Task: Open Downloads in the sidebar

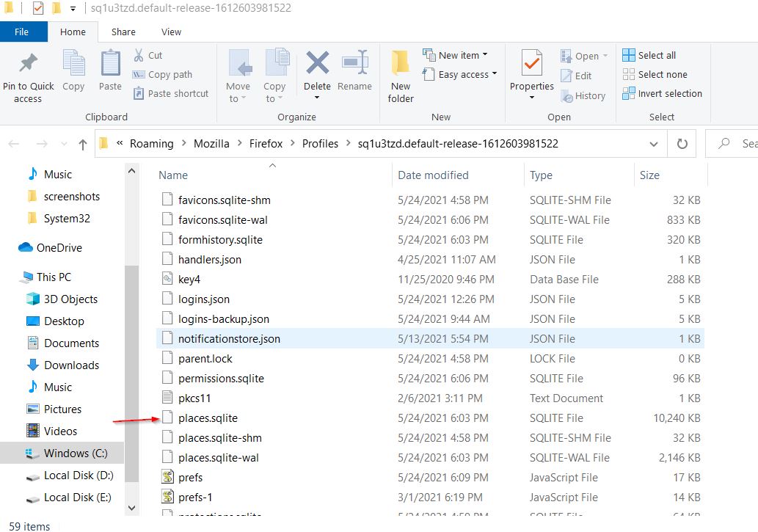Action: coord(63,365)
